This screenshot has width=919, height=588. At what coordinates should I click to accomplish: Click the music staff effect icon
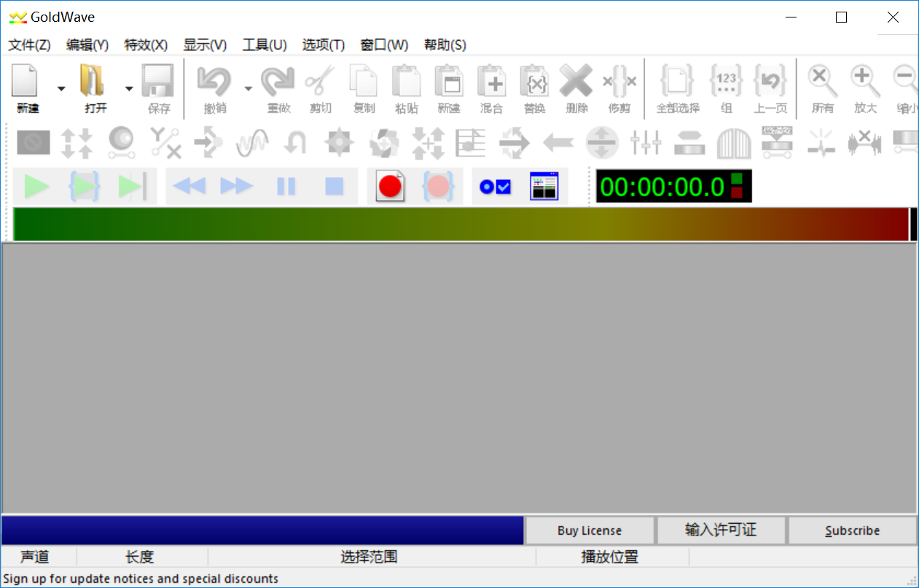(471, 143)
